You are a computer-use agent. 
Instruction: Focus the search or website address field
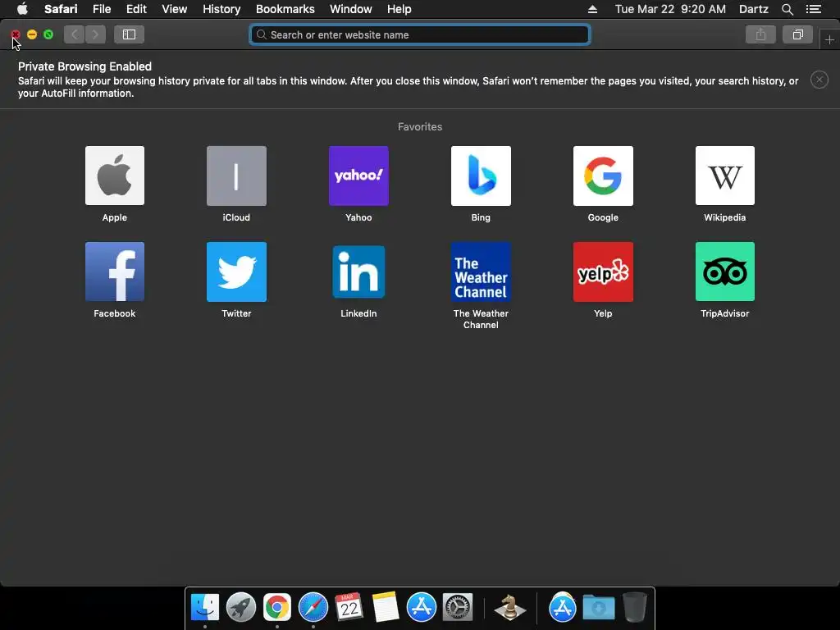[x=420, y=34]
